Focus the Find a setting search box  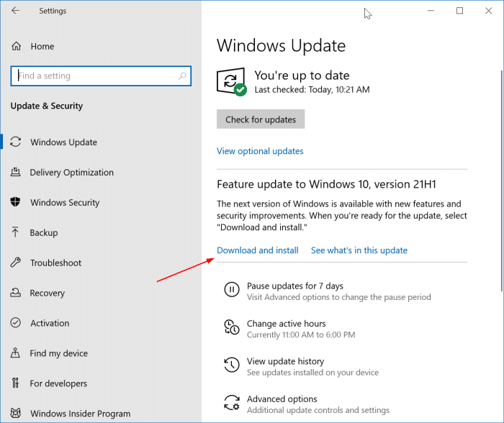101,76
